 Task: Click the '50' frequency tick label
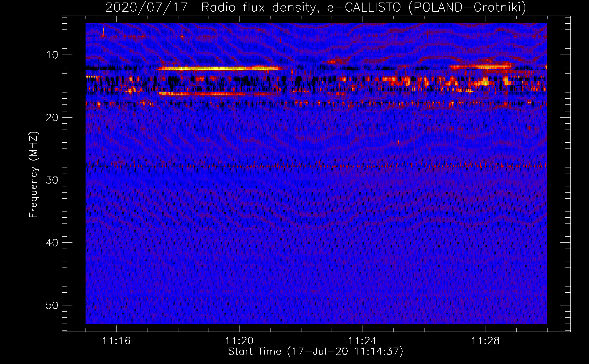(x=52, y=305)
